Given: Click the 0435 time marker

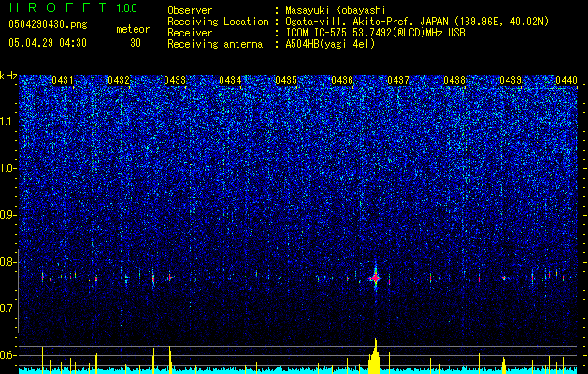Looking at the screenshot, I should pyautogui.click(x=286, y=80).
